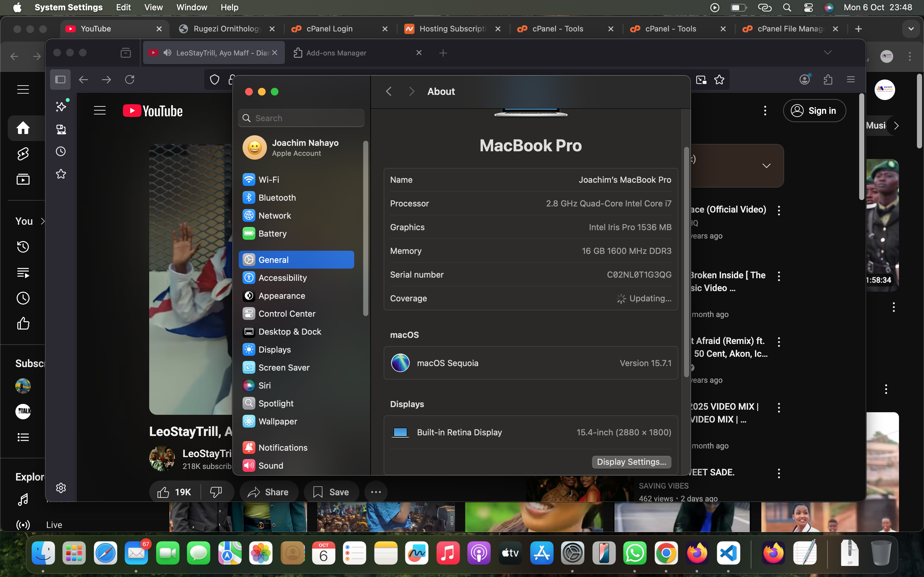Viewport: 924px width, 577px height.
Task: Open the View menu
Action: 153,7
